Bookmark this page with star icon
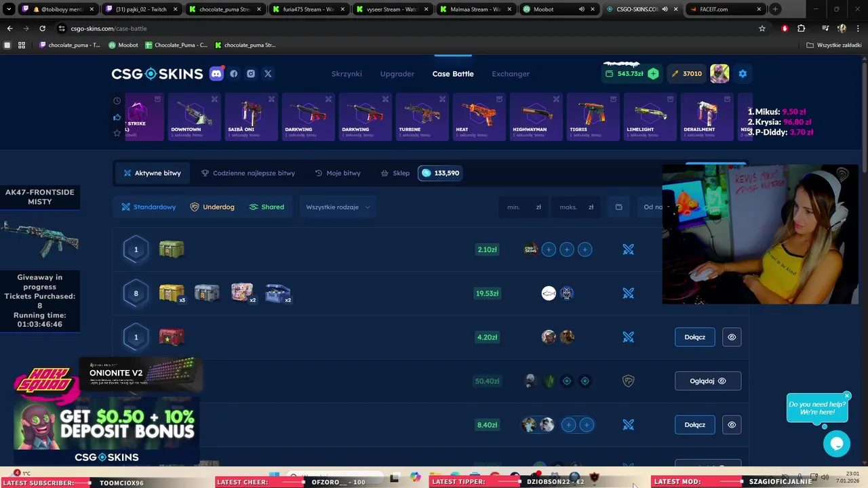Viewport: 868px width, 488px height. click(x=762, y=28)
